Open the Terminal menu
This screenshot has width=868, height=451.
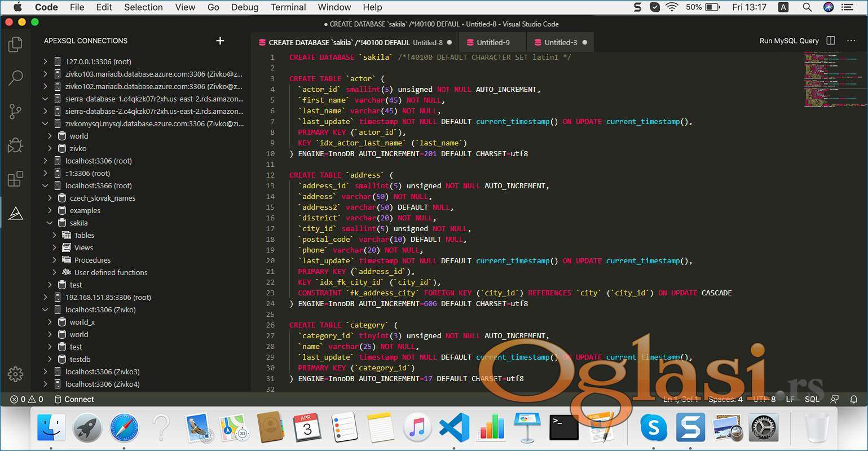(x=288, y=7)
